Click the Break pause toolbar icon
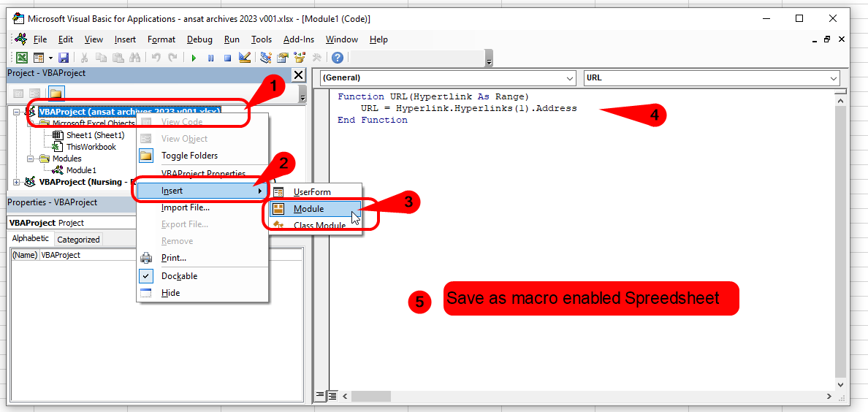The image size is (868, 412). point(210,58)
